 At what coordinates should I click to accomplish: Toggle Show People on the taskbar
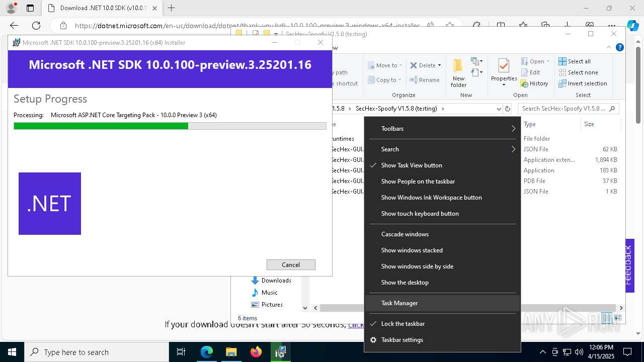point(443,182)
